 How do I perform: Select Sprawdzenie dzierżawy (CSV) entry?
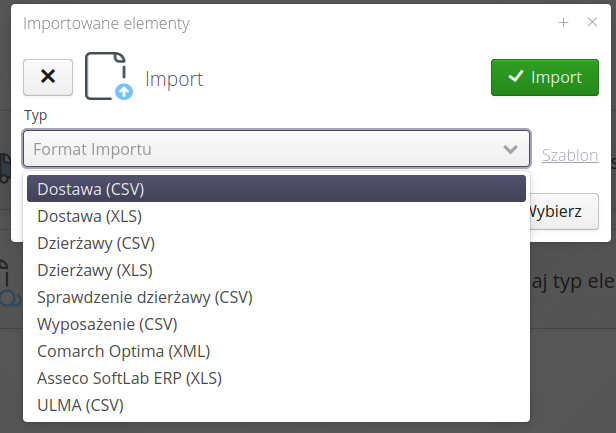[145, 297]
